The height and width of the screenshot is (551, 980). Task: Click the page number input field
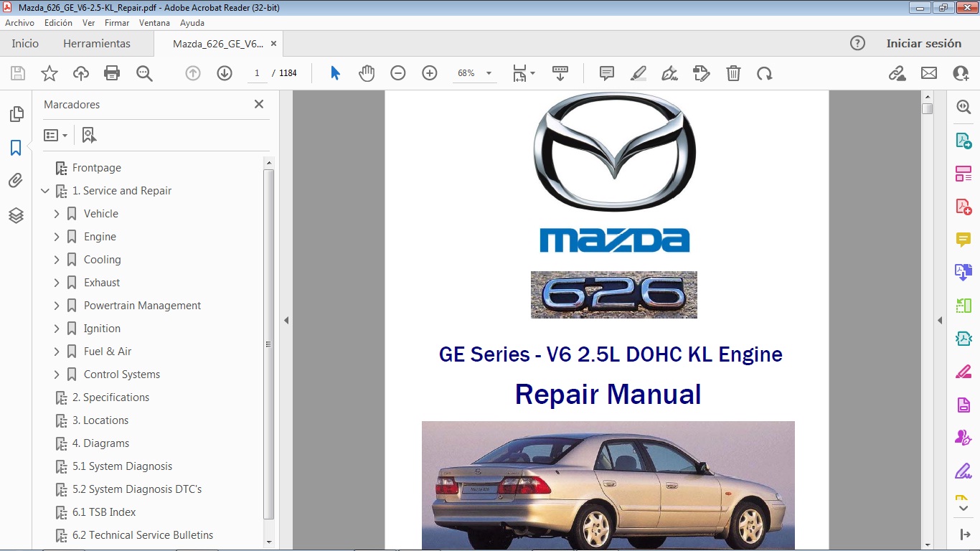pos(257,73)
